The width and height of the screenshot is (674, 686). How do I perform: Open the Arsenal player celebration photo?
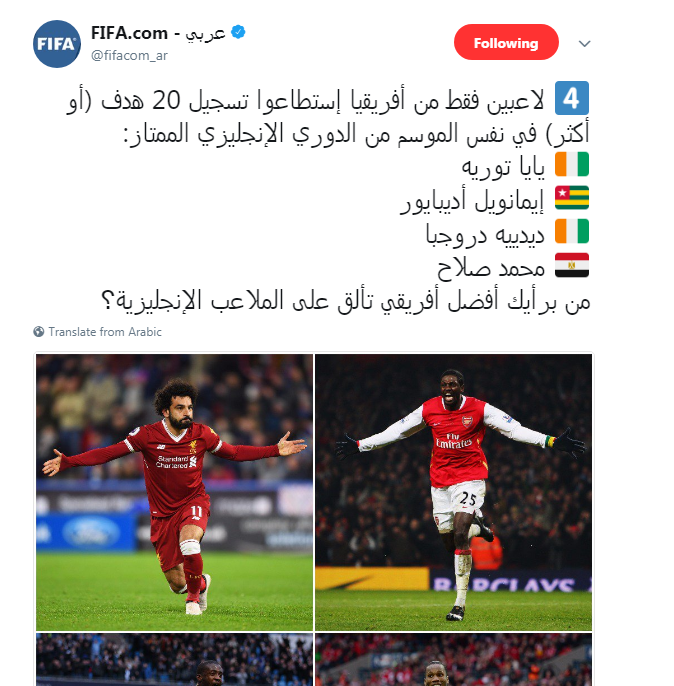453,492
